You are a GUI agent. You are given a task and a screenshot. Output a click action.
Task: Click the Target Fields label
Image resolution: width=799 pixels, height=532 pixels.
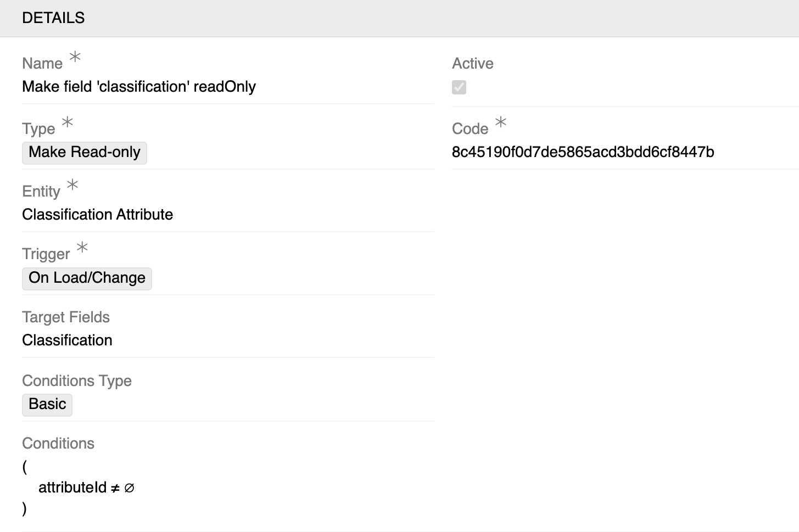(66, 317)
